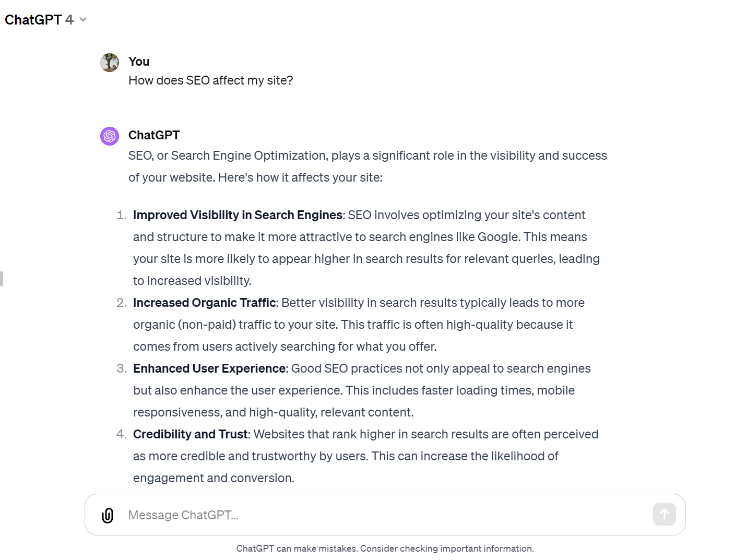Image resolution: width=735 pixels, height=560 pixels.
Task: Toggle the sidebar handle on left edge
Action: [2, 279]
